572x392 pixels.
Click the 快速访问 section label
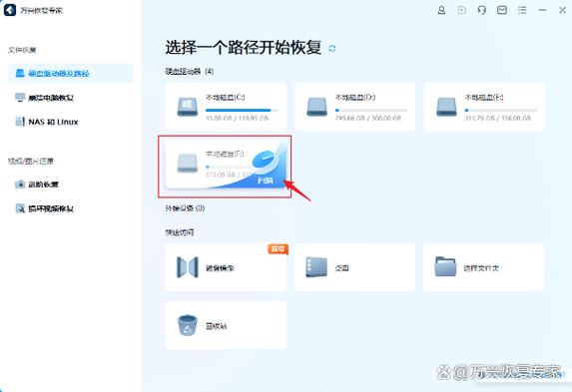(x=180, y=232)
